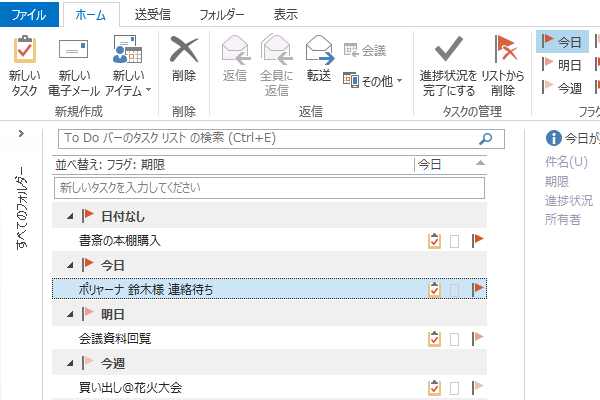Click the 会議 meeting button

coord(365,50)
